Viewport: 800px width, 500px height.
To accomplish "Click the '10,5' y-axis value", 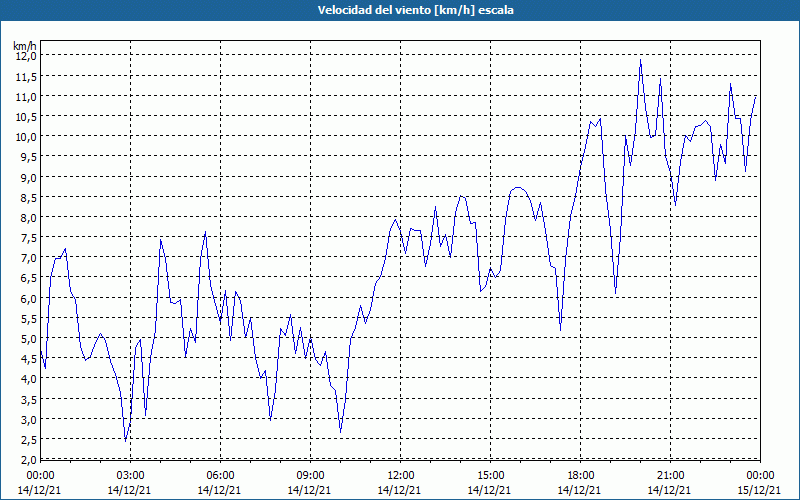I will [27, 116].
